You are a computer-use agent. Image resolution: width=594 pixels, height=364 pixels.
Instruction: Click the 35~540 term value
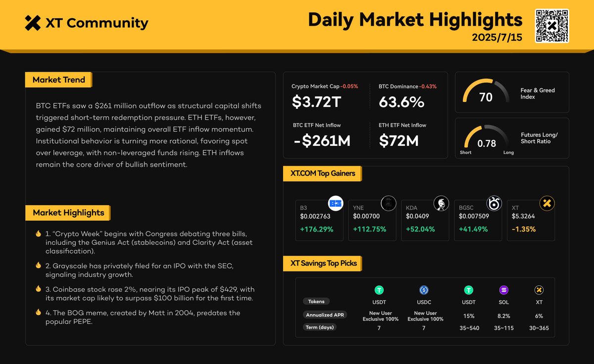click(x=468, y=328)
